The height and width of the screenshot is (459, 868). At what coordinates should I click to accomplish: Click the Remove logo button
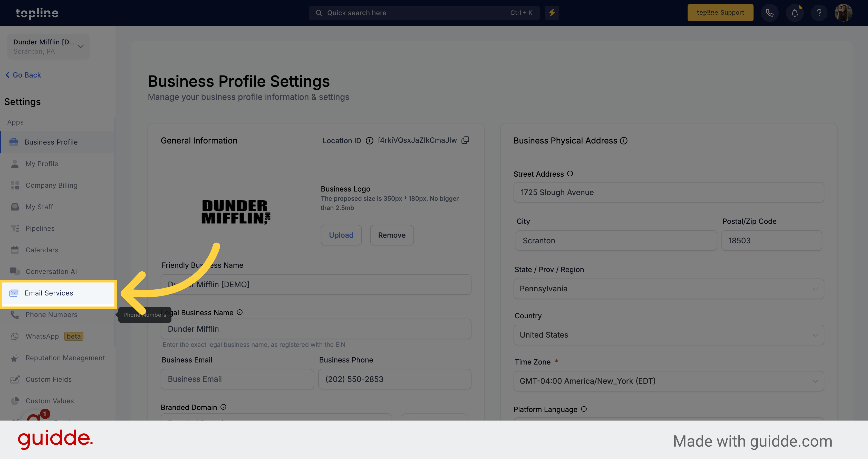coord(392,235)
